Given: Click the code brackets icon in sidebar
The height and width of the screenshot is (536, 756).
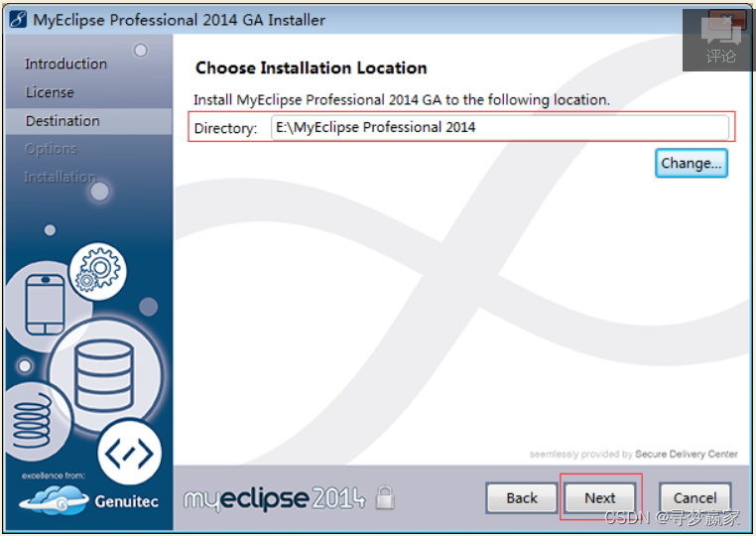Looking at the screenshot, I should 129,453.
